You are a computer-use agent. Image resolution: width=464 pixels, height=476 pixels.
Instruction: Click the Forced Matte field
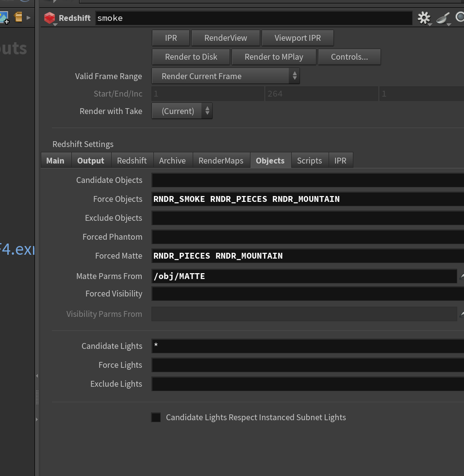point(308,256)
